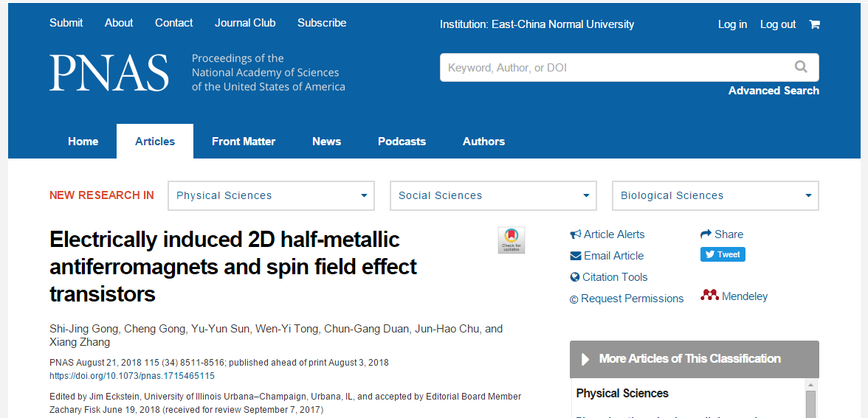
Task: Click the Tweet button
Action: tap(723, 254)
